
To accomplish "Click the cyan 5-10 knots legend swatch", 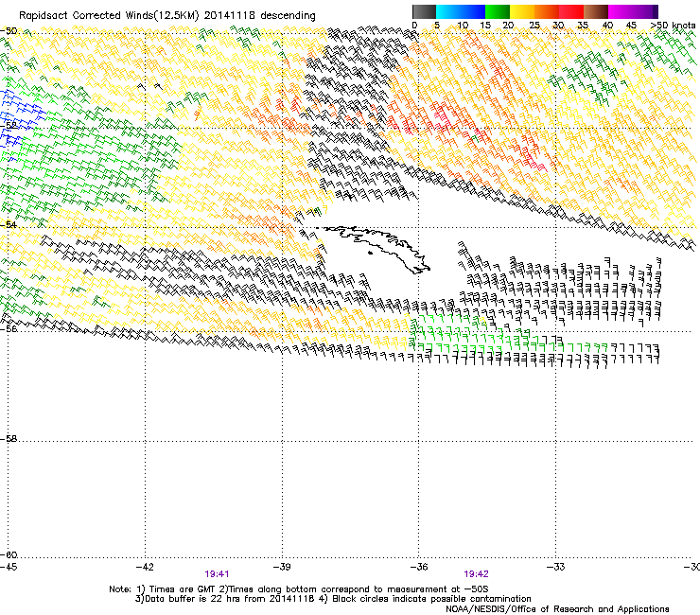I will click(448, 11).
